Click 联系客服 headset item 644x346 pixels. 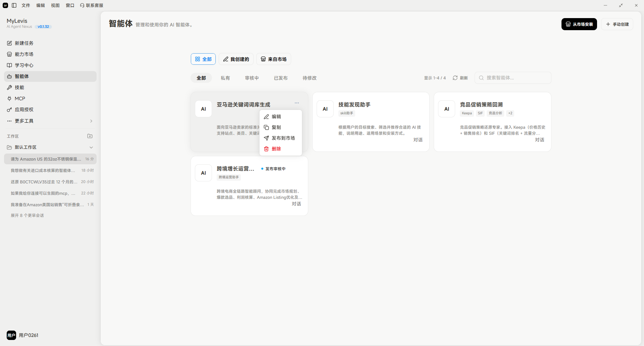click(x=92, y=5)
